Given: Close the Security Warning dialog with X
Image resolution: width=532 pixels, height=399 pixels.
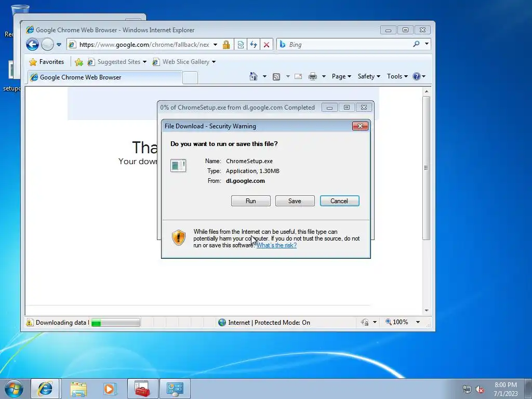Looking at the screenshot, I should [360, 126].
